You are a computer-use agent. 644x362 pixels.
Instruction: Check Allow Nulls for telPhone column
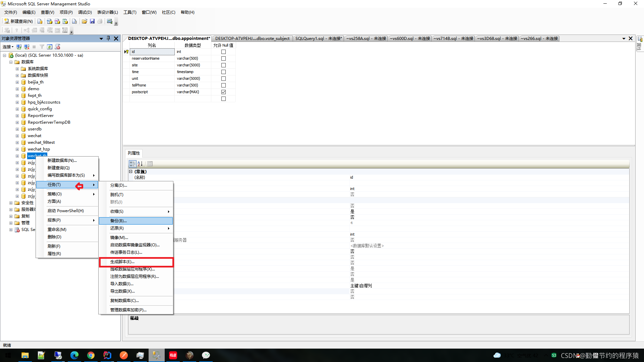tap(223, 85)
